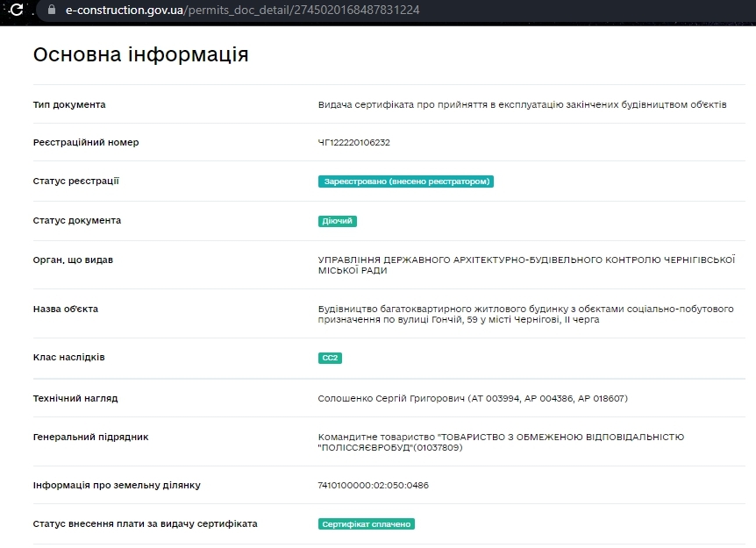756x548 pixels.
Task: Click the 'Основна інформація' heading
Action: 141,54
